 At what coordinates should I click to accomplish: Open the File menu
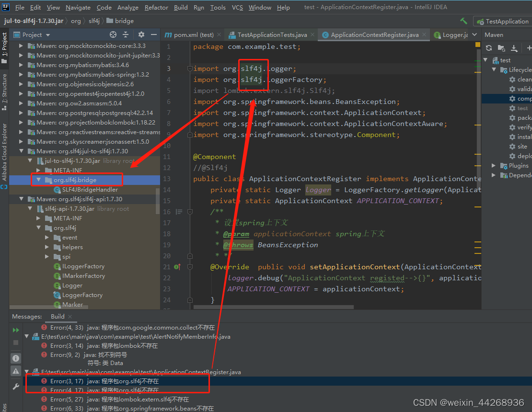coord(20,8)
